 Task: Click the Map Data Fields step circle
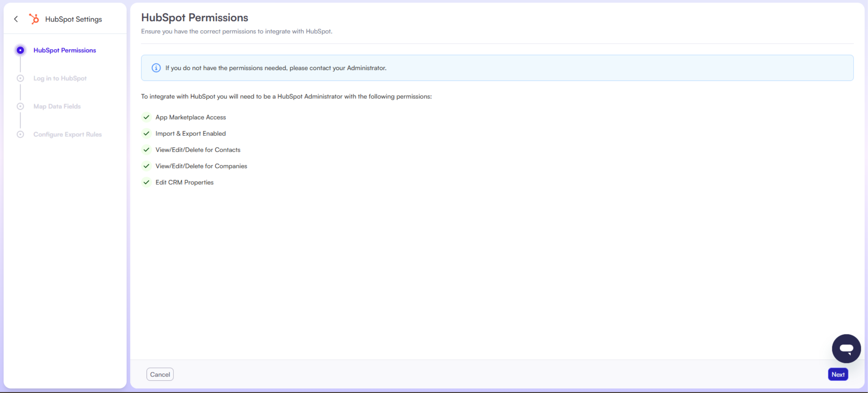(x=20, y=106)
